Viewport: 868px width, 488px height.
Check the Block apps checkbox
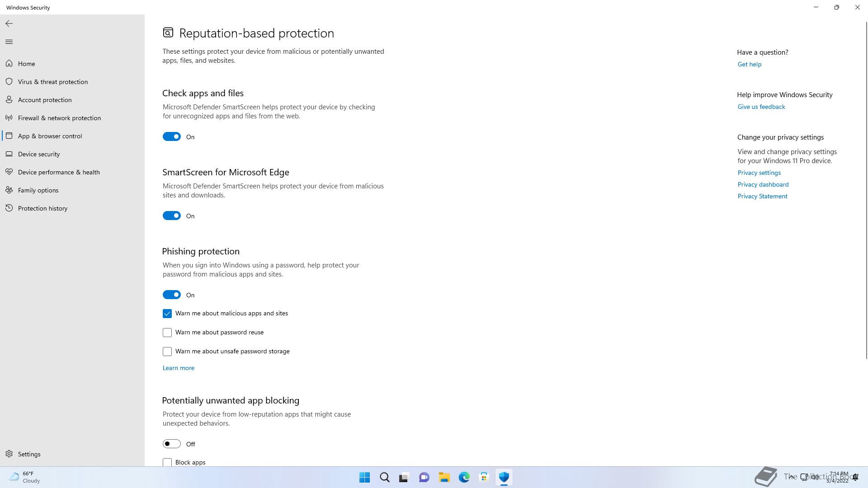tap(167, 462)
